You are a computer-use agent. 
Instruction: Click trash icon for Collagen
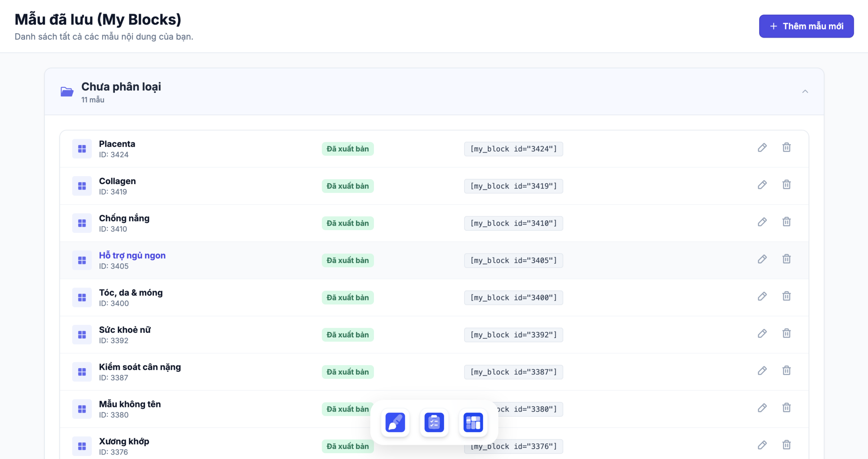[787, 185]
